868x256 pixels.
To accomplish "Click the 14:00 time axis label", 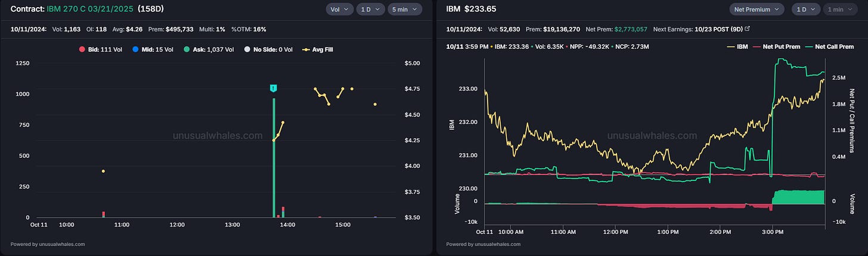I will click(287, 225).
